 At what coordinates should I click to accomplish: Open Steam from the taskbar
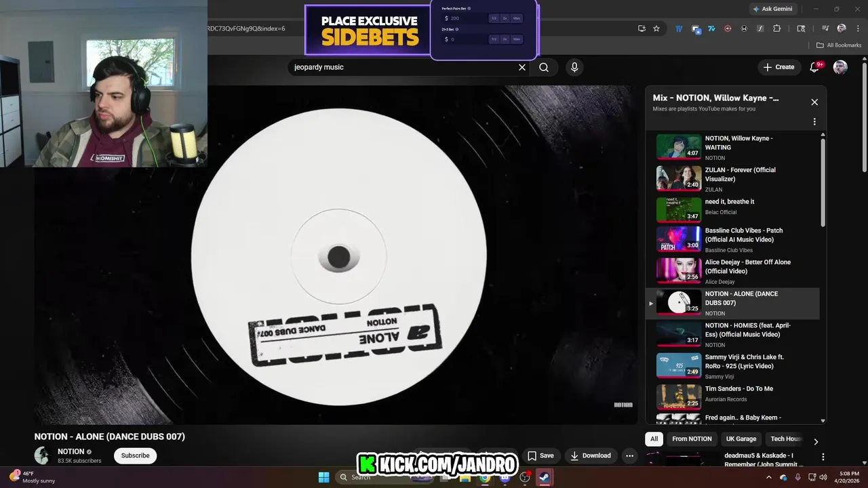point(544,477)
